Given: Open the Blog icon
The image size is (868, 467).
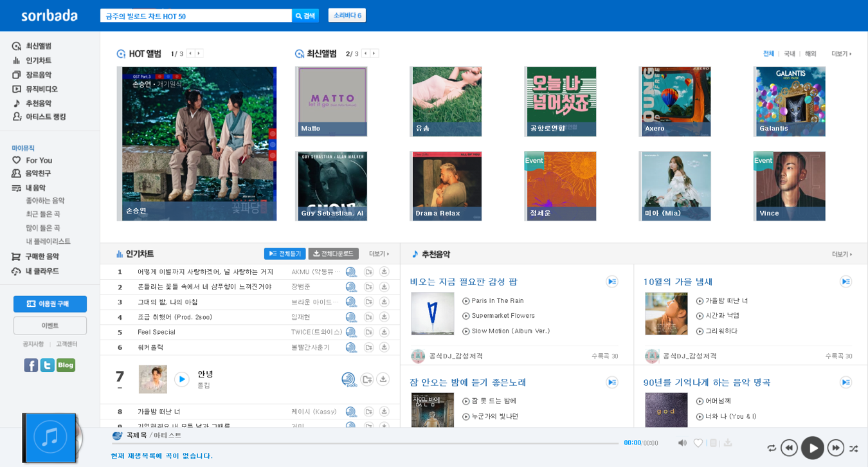Looking at the screenshot, I should tap(66, 365).
